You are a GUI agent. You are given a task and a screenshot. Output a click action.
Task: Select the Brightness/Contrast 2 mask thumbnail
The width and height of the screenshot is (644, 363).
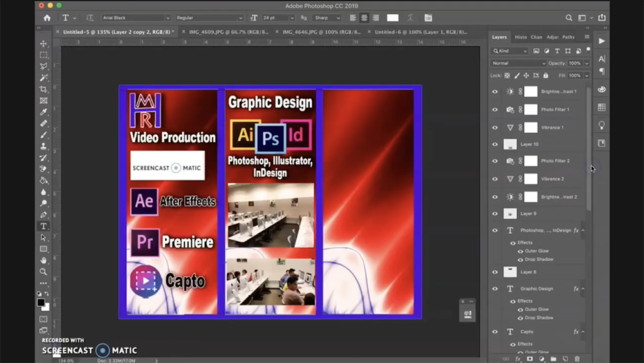click(x=531, y=197)
